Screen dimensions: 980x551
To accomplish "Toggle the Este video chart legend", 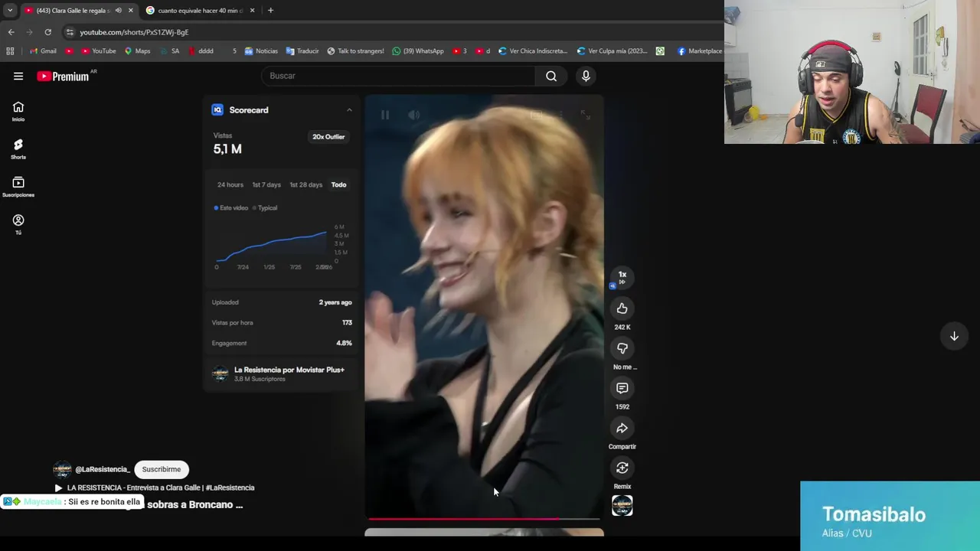I will pyautogui.click(x=231, y=208).
